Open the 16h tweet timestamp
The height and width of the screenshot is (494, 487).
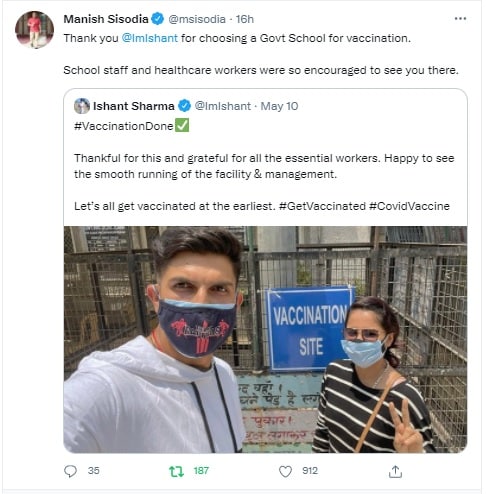tap(245, 19)
